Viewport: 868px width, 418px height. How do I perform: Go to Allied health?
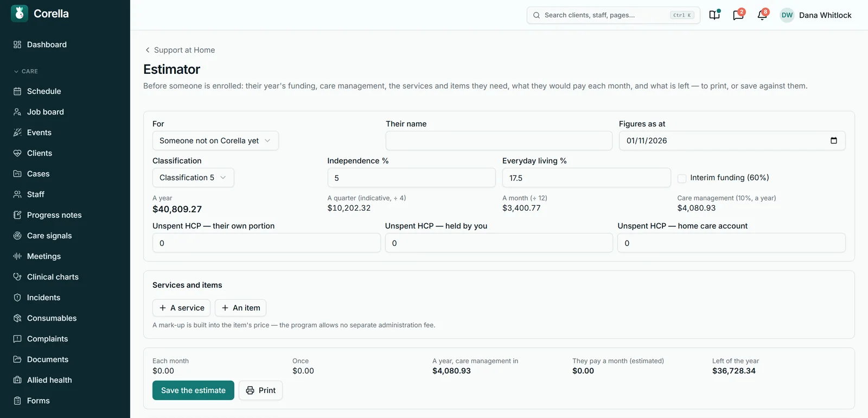(49, 380)
